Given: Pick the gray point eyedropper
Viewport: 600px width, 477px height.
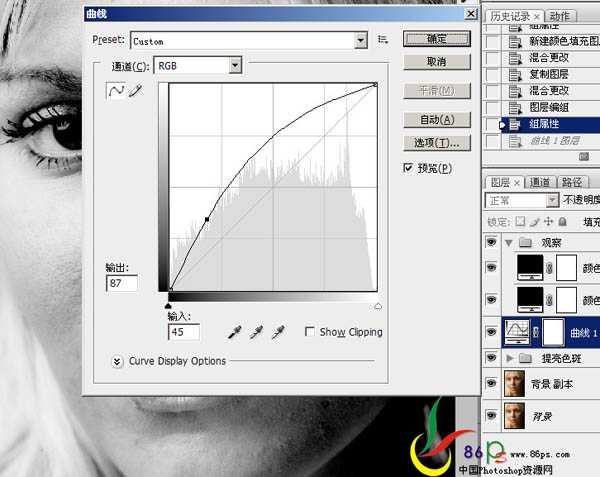Looking at the screenshot, I should (256, 332).
